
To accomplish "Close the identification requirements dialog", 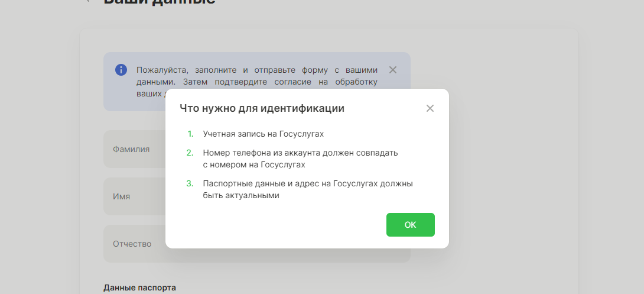I will pos(430,109).
